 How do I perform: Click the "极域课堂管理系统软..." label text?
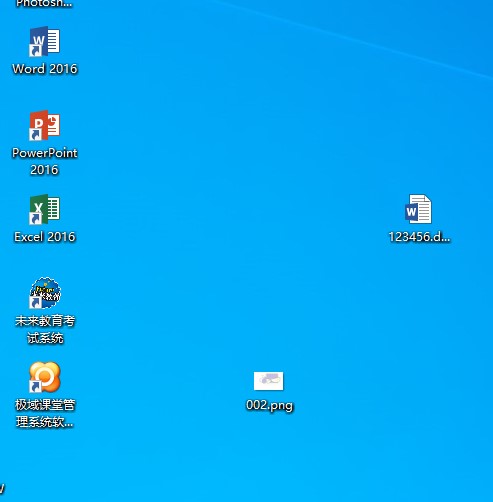(45, 413)
